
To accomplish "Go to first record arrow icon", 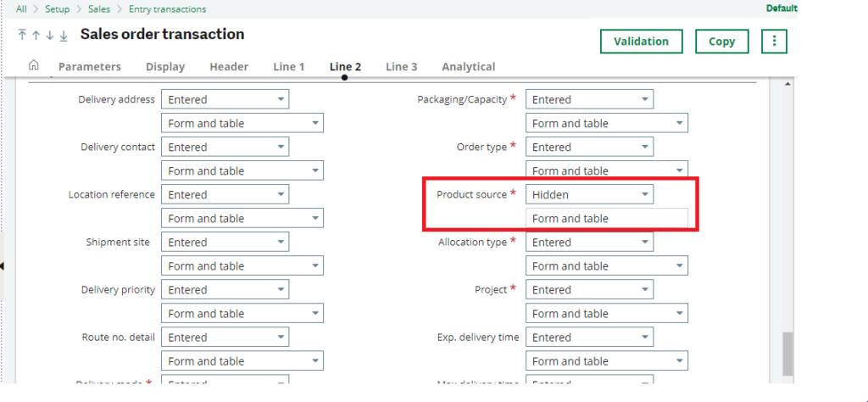I will (x=22, y=36).
